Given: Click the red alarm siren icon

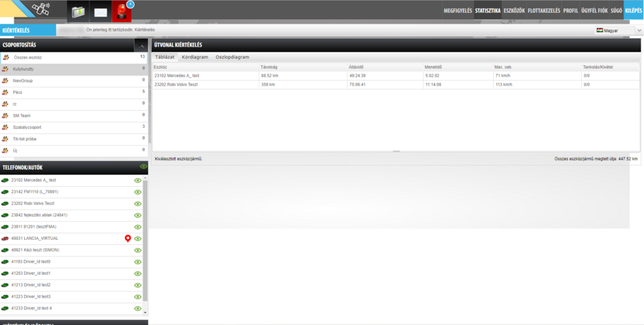Looking at the screenshot, I should pyautogui.click(x=122, y=11).
